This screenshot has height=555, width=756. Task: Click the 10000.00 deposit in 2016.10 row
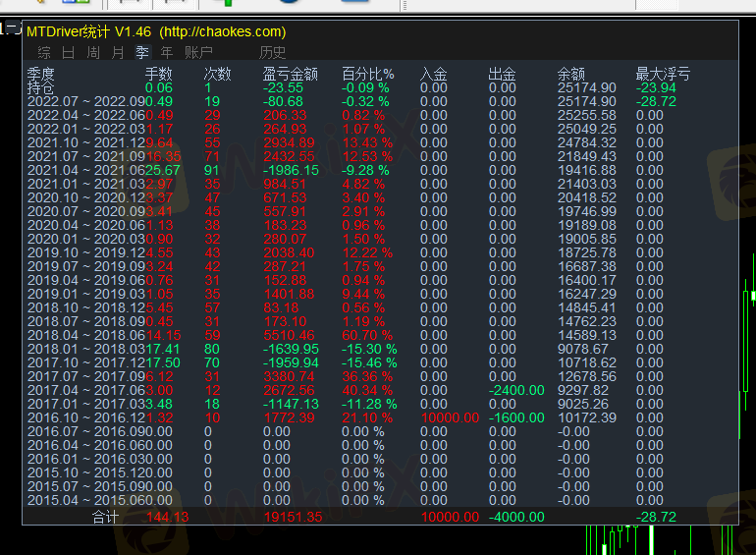[450, 417]
